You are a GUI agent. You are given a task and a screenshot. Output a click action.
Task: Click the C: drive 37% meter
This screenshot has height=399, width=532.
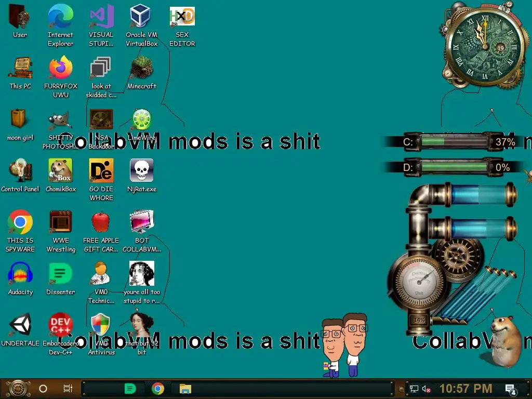[x=455, y=141]
